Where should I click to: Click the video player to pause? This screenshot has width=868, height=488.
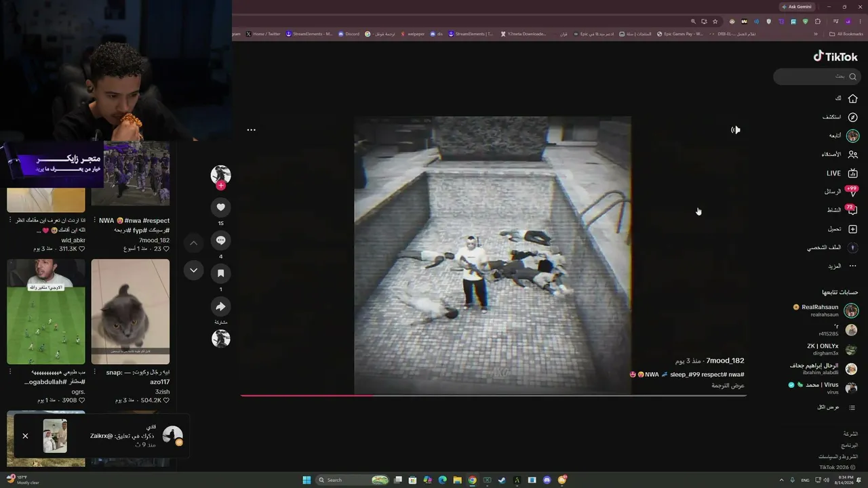click(x=492, y=255)
